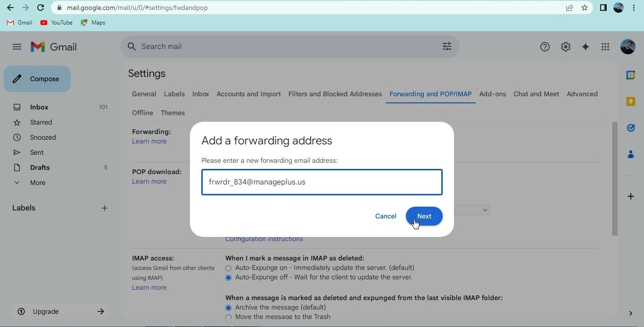Click the Gmail logo
Screen dimensions: 644x327
coord(53,47)
